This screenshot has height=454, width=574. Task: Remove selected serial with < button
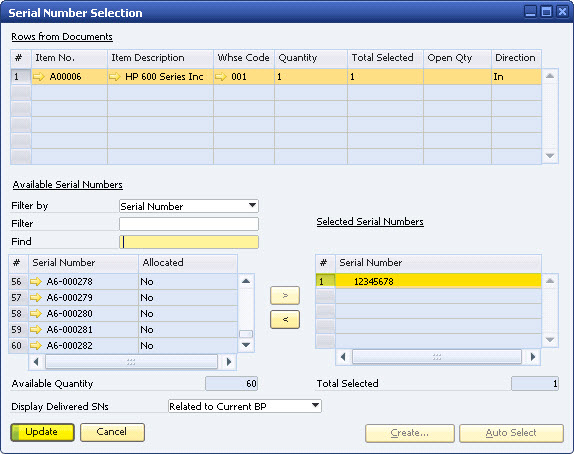pos(285,320)
